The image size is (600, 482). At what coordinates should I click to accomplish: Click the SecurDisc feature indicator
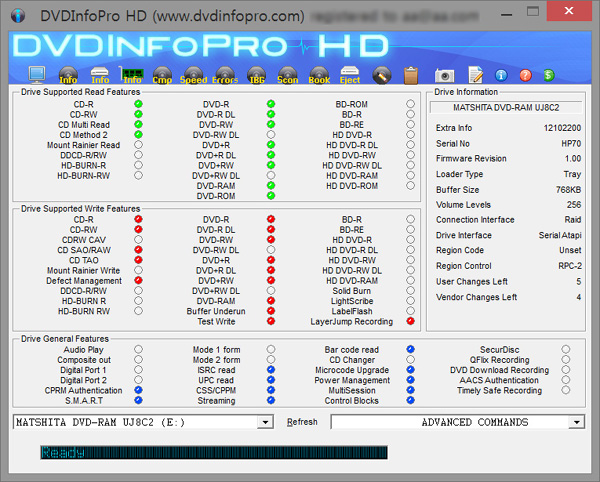click(x=566, y=349)
